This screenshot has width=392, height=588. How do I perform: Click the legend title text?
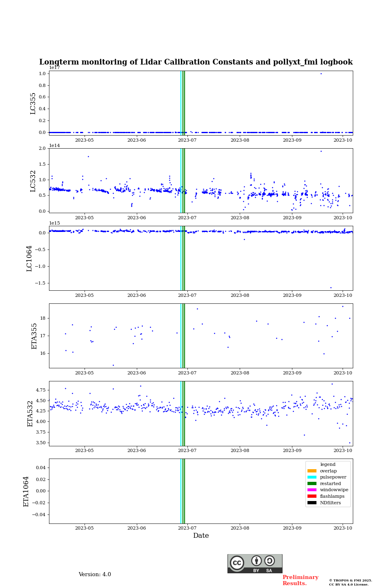click(x=328, y=465)
